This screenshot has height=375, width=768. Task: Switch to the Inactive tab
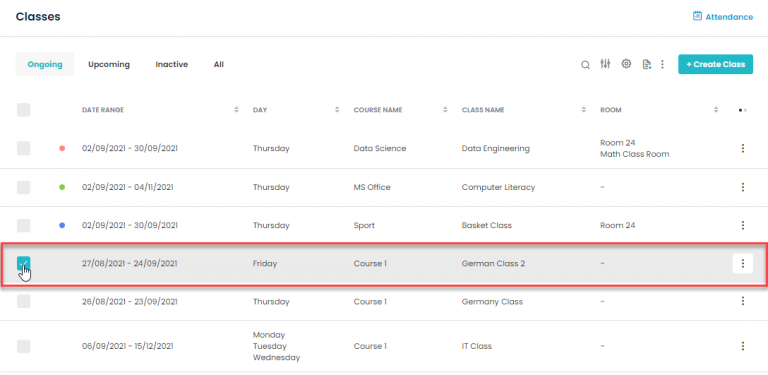point(172,64)
